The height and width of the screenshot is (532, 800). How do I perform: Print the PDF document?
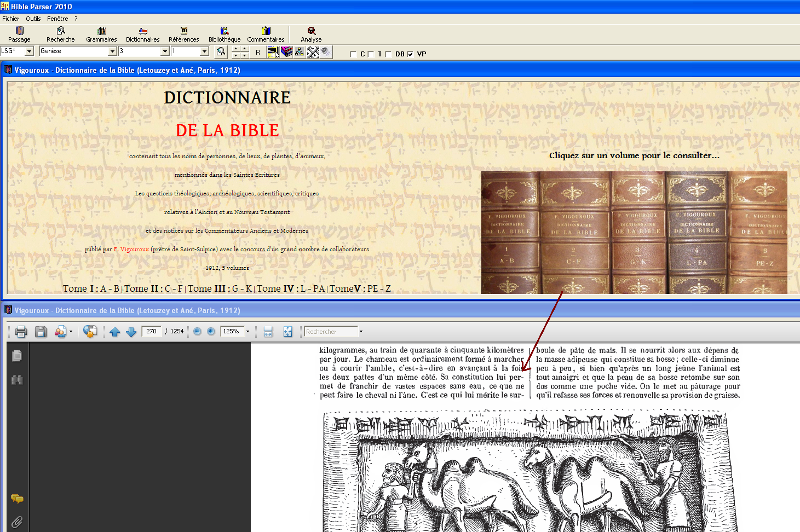click(21, 331)
